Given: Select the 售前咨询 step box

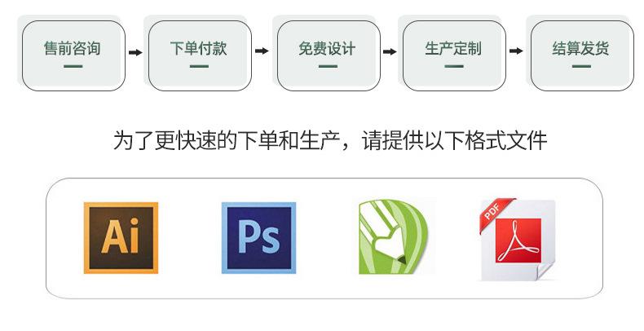Looking at the screenshot, I should pyautogui.click(x=73, y=56).
